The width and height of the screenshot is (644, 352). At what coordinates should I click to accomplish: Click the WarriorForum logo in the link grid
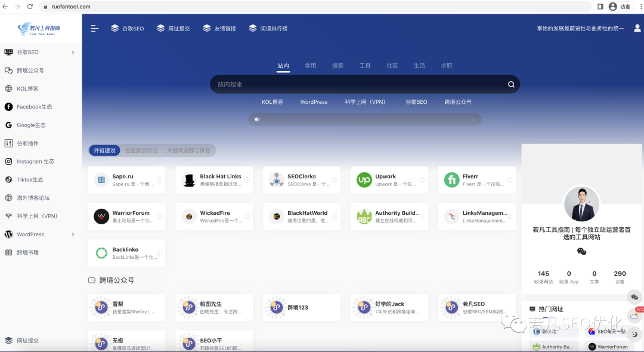coord(101,217)
